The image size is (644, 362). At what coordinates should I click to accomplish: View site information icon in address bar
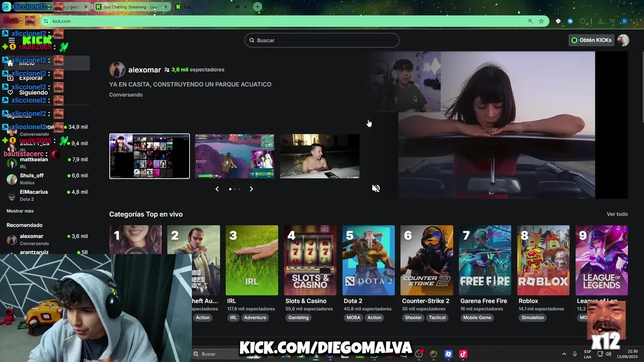[x=46, y=21]
